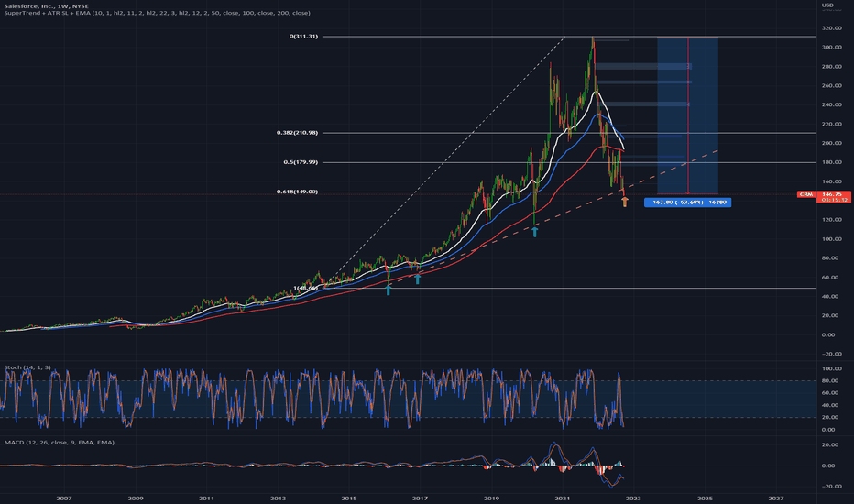Click the blue up arrow below the 2020 crash low

[535, 232]
